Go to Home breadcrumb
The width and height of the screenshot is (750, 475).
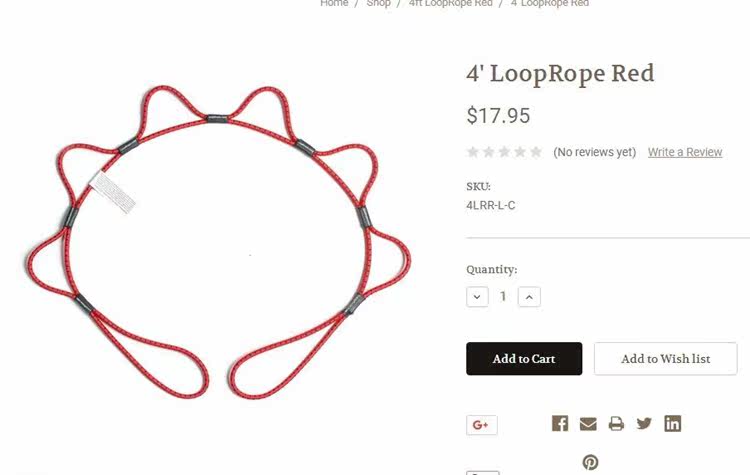click(334, 3)
